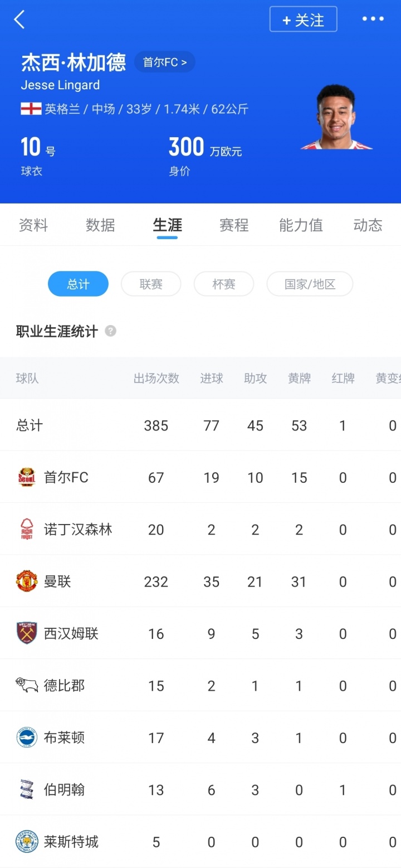Screen dimensions: 401x868
Task: Switch to the 能力值 tab
Action: point(301,225)
